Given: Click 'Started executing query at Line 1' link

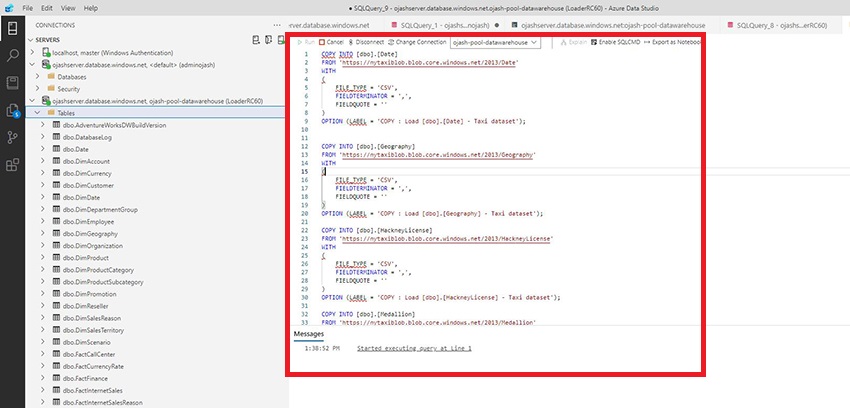Looking at the screenshot, I should click(414, 348).
